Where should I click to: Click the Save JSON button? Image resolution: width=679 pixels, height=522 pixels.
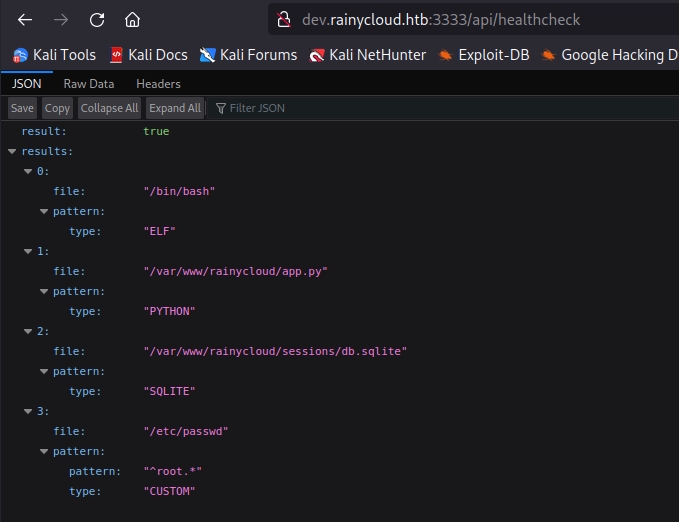(22, 108)
